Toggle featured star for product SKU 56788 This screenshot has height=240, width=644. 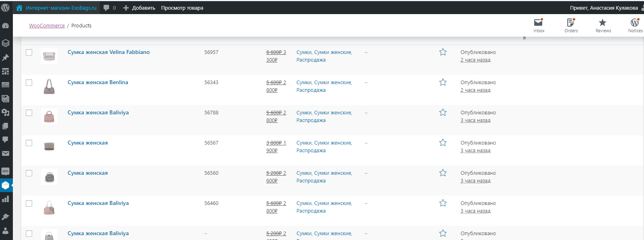(x=443, y=112)
